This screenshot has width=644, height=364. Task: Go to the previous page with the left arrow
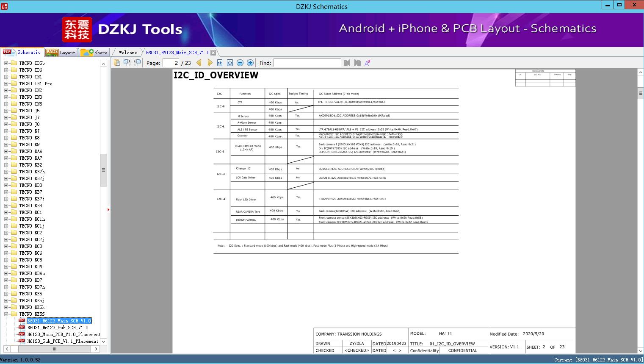click(199, 63)
